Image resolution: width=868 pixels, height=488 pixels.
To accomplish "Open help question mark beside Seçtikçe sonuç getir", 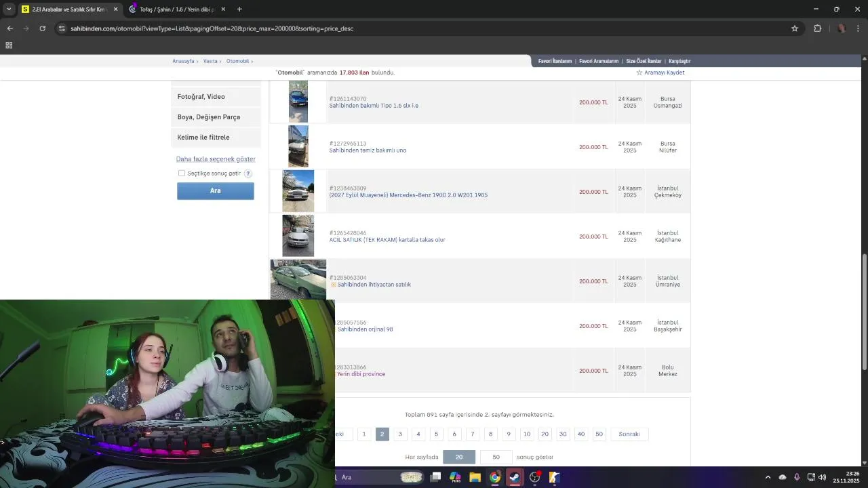I will pos(248,174).
